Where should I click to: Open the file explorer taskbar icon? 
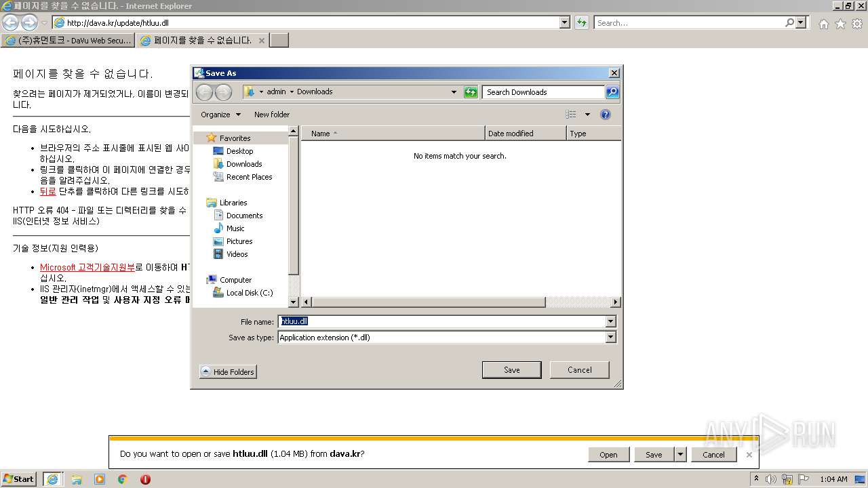coord(77,479)
